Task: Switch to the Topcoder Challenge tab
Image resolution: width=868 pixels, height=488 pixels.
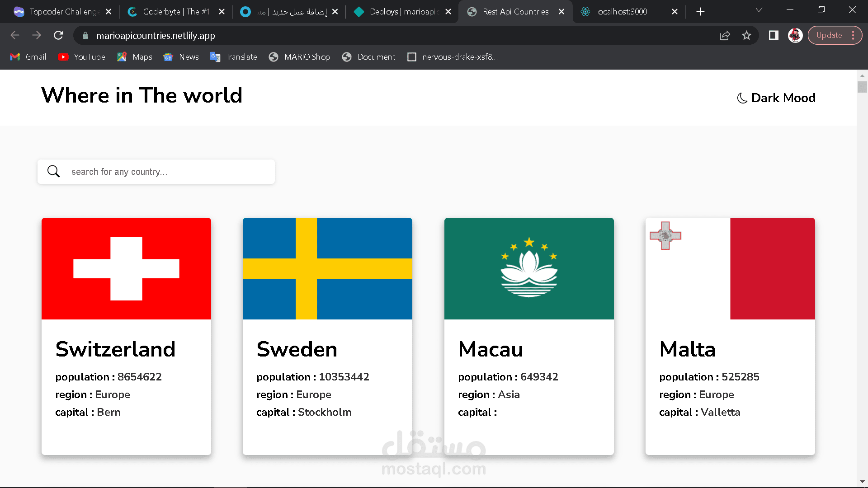Action: pos(63,12)
